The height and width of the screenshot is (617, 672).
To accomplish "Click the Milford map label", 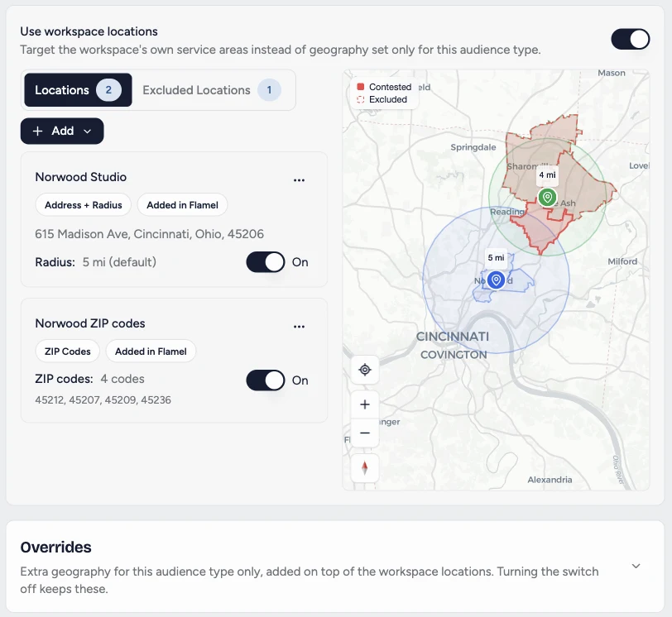I will click(x=622, y=261).
